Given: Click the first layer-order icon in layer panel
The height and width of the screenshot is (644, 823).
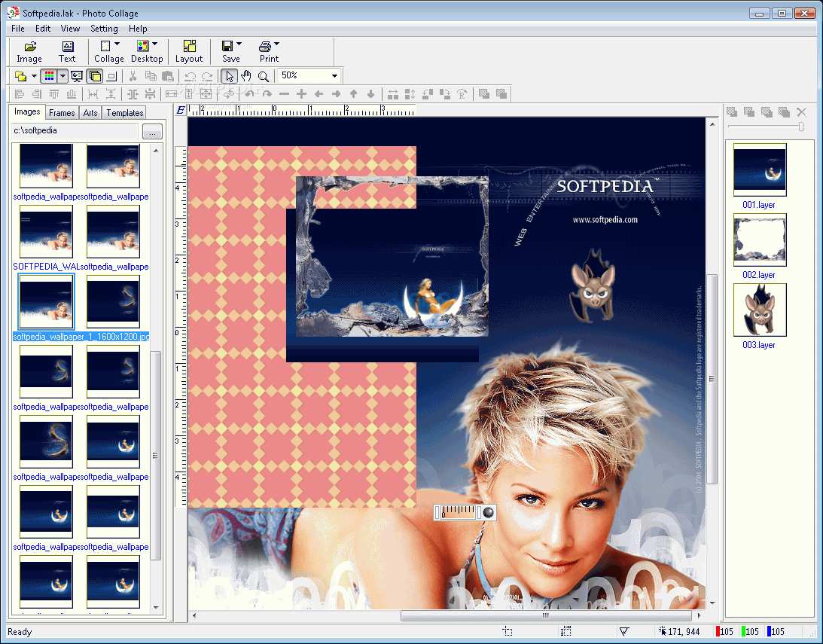Looking at the screenshot, I should pos(732,111).
